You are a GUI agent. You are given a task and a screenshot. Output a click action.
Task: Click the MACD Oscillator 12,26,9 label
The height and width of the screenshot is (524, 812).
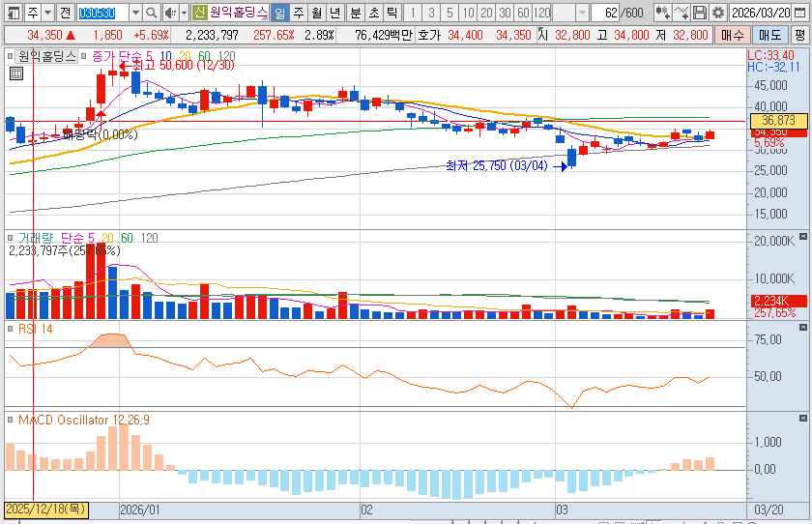coord(84,420)
